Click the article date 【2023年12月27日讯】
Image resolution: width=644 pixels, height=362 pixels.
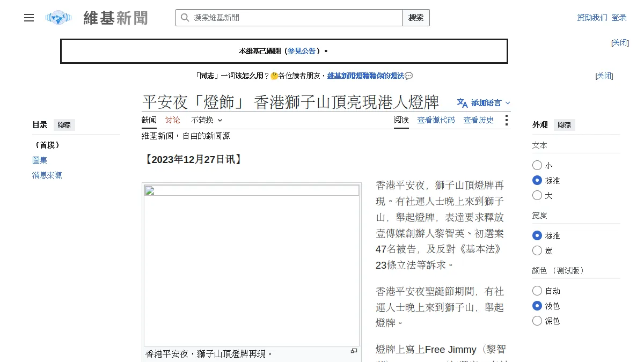click(193, 160)
